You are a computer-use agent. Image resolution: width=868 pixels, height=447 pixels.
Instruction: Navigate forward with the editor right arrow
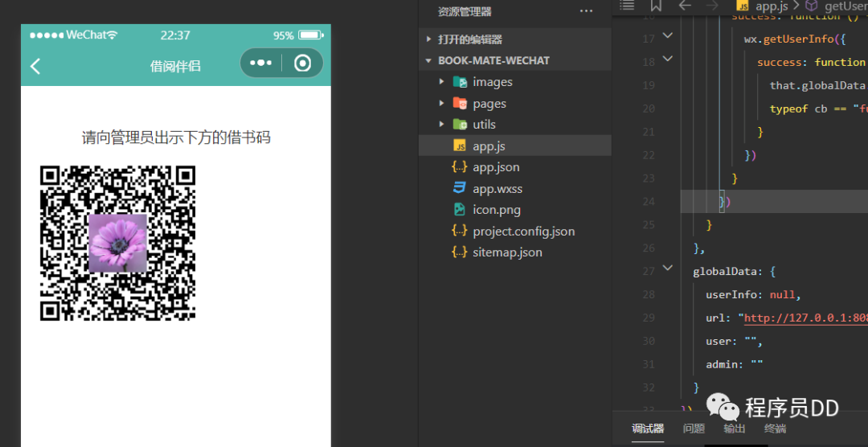click(713, 6)
